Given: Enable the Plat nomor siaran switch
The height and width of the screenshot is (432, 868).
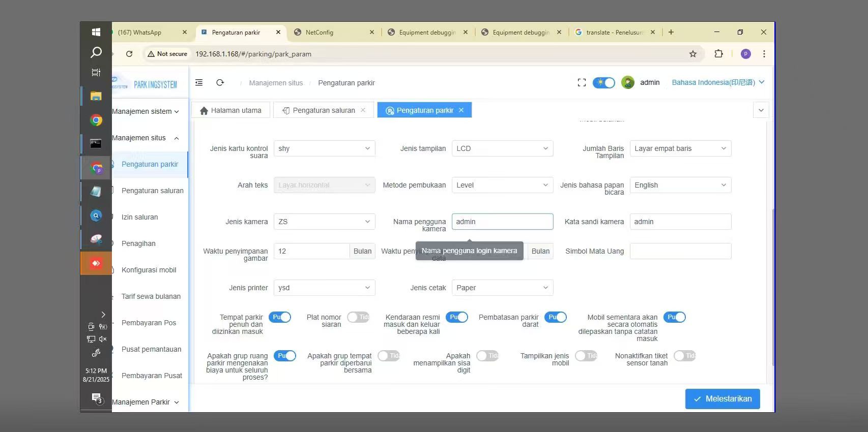Looking at the screenshot, I should pyautogui.click(x=358, y=317).
